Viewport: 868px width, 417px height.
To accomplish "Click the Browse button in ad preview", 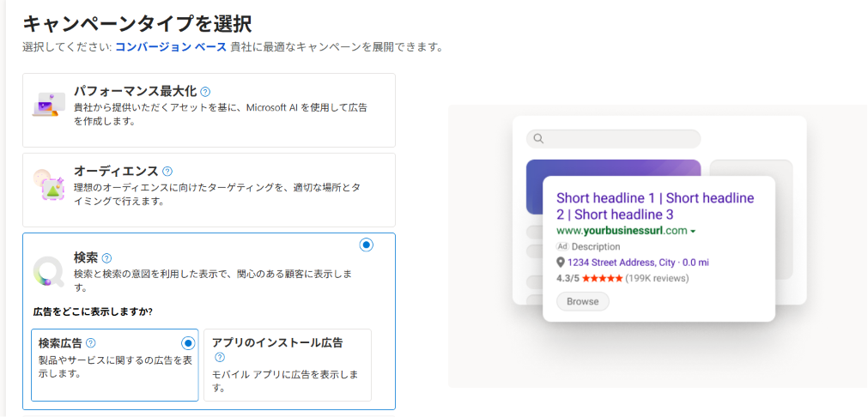I will point(582,301).
